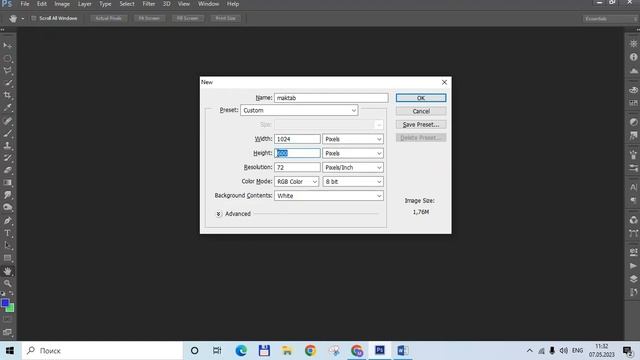Image resolution: width=640 pixels, height=360 pixels.
Task: Click the blue foreground color swatch
Action: pyautogui.click(x=4, y=303)
